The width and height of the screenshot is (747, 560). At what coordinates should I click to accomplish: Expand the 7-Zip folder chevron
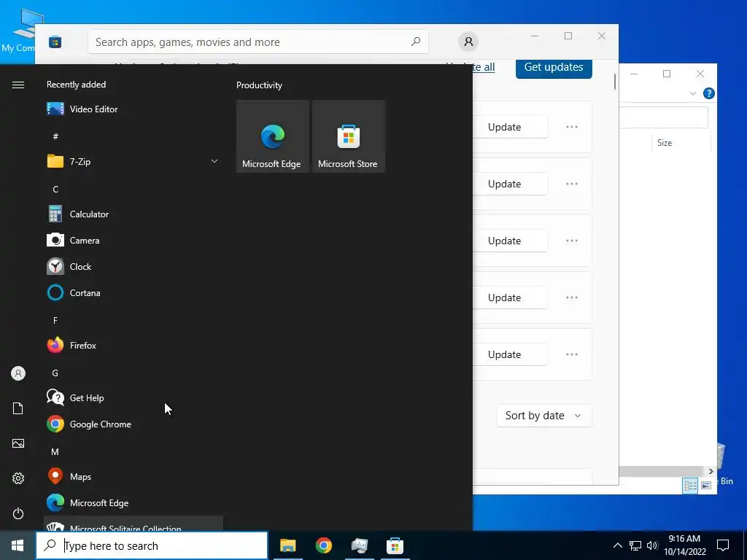pos(214,161)
